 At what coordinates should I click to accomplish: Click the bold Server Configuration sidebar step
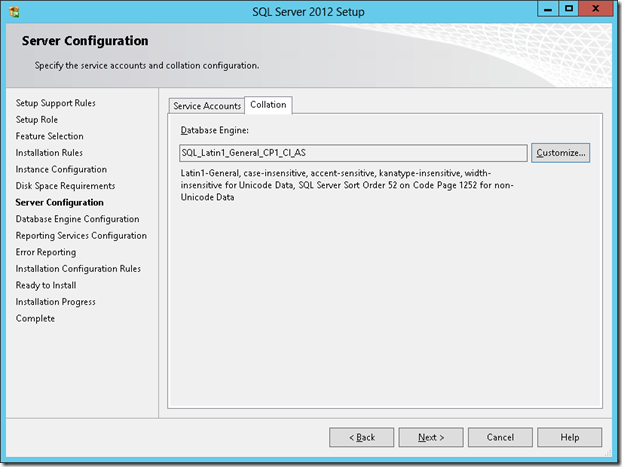[60, 202]
